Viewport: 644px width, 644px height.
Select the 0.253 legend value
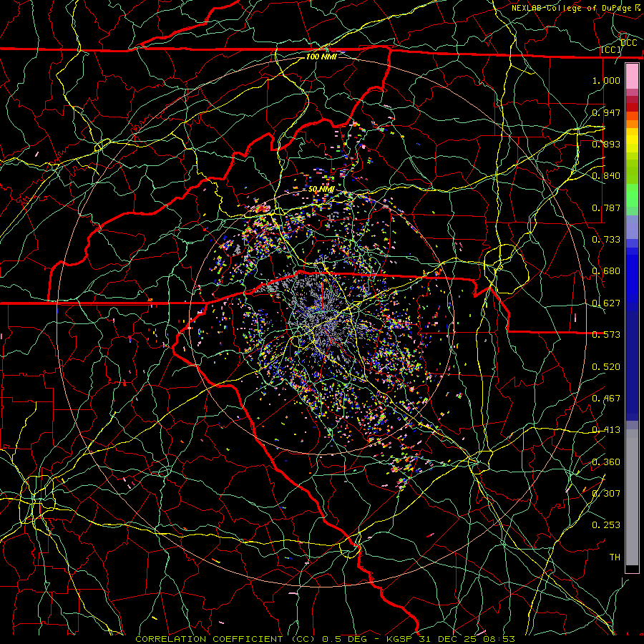[606, 525]
